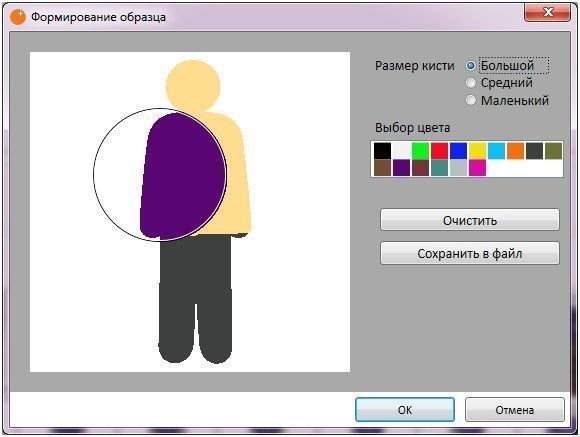Screen dimensions: 580x437
Task: Confirm with the OK button
Action: point(405,410)
